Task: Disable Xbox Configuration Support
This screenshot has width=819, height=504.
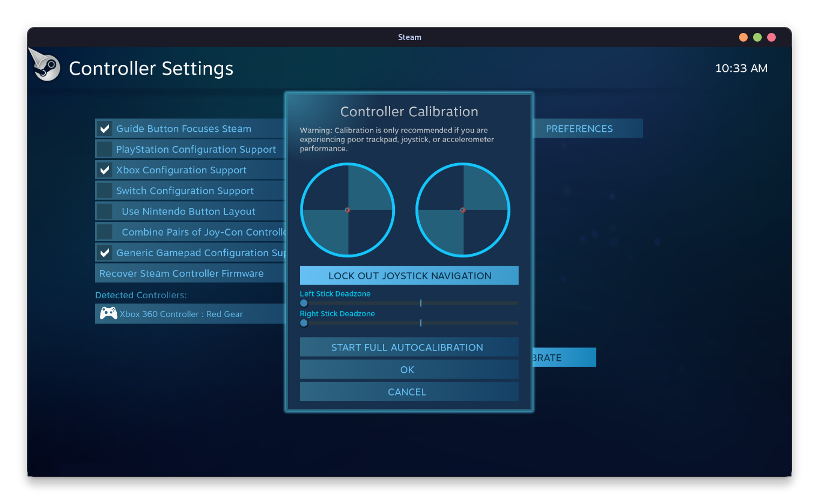Action: 104,169
